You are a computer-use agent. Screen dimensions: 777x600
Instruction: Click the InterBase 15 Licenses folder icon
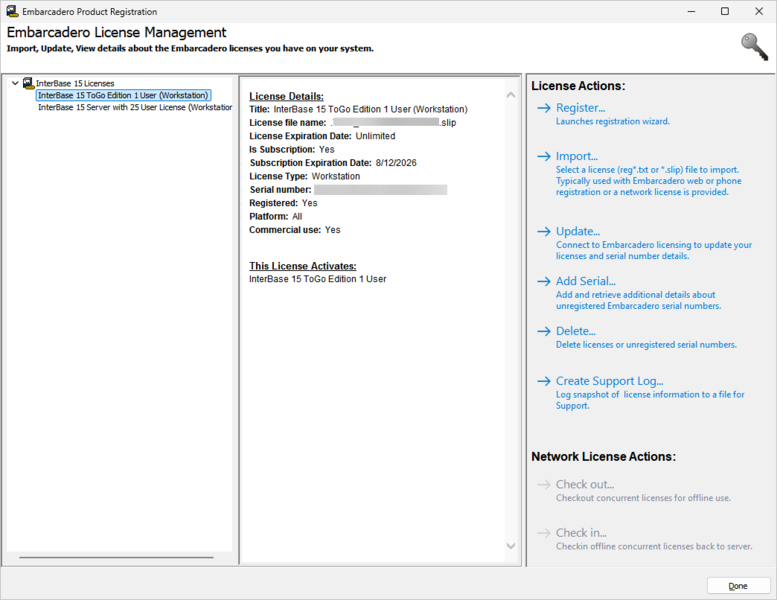(28, 83)
